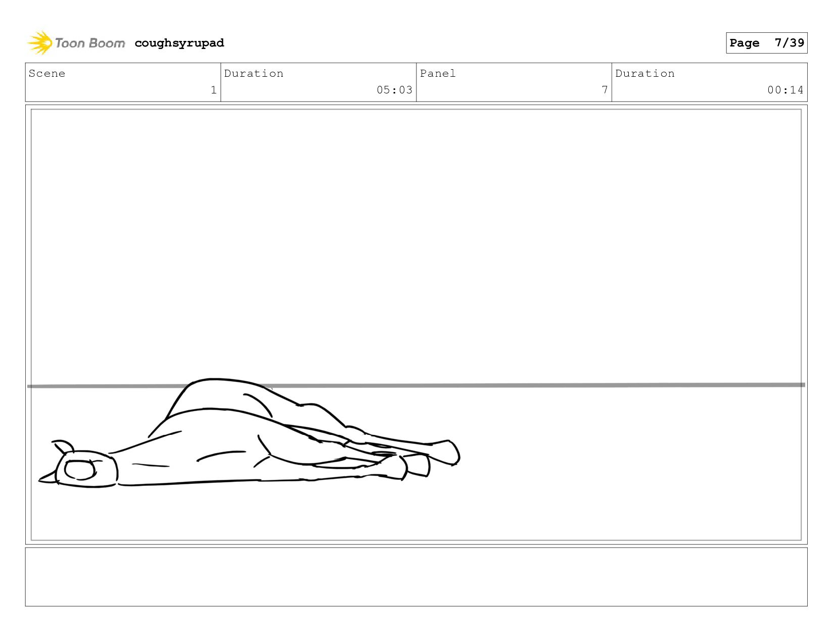Click the panel 'Duration' label
Viewport: 834px width, 644px height.
click(645, 74)
